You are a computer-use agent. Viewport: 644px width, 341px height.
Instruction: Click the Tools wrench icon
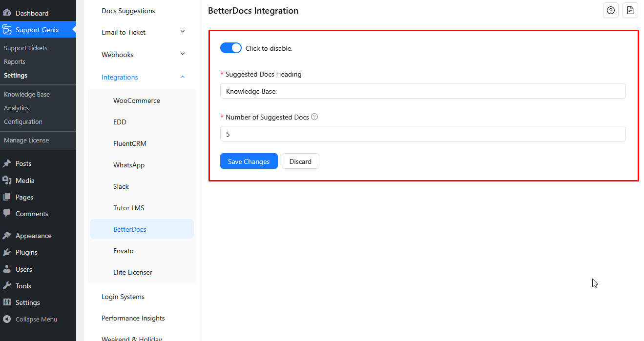tap(7, 286)
